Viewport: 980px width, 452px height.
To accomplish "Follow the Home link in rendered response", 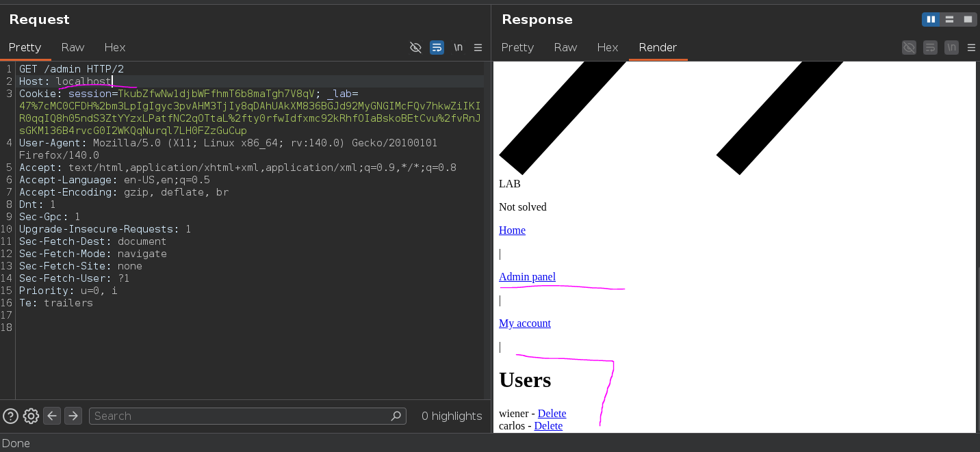I will coord(512,230).
